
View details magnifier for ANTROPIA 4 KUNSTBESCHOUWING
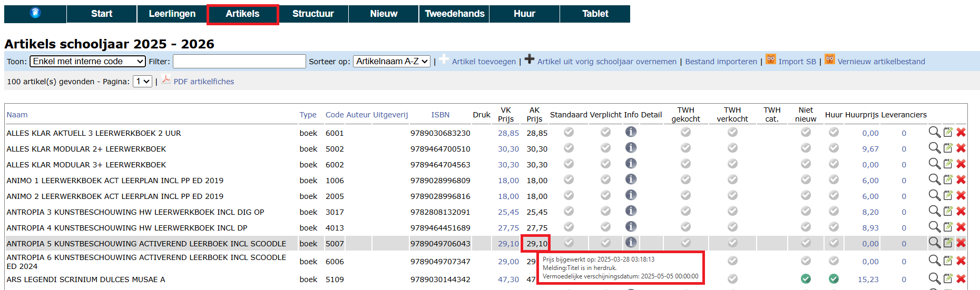pyautogui.click(x=934, y=227)
